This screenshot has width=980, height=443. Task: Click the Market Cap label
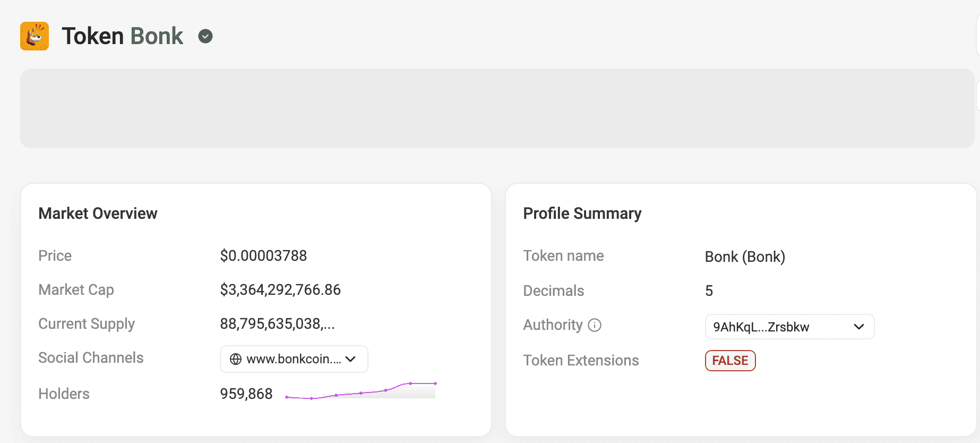click(x=76, y=290)
